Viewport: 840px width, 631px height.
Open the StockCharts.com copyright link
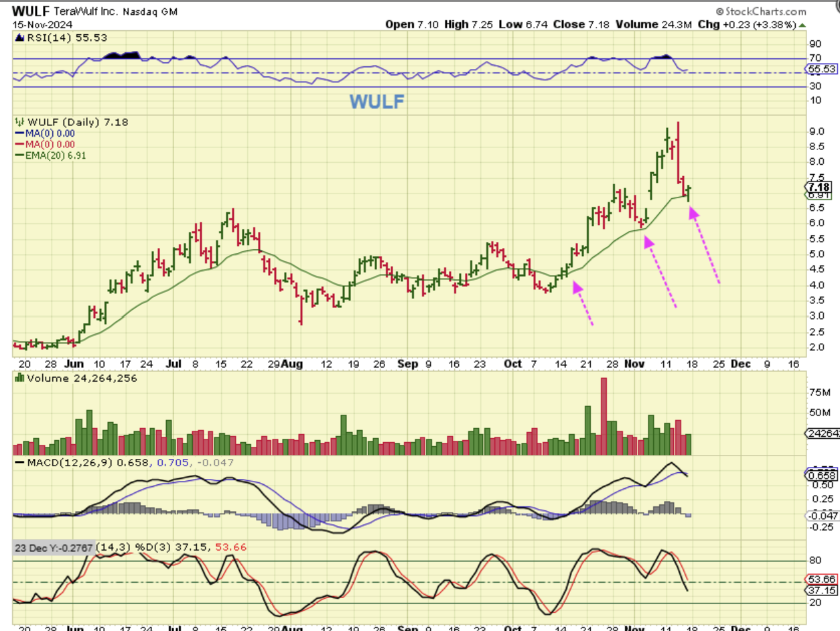(760, 11)
